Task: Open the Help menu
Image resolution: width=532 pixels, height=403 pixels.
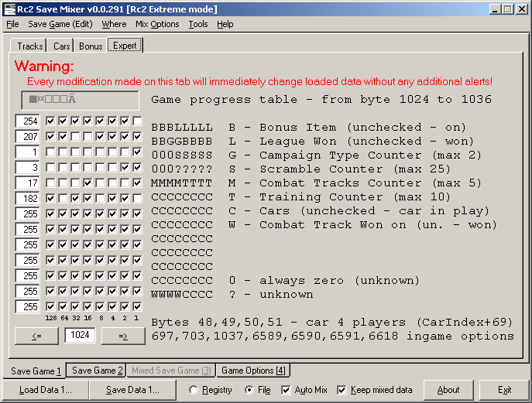Action: point(225,24)
